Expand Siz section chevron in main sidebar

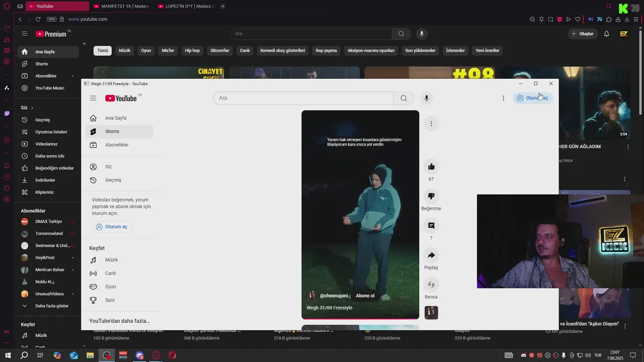tap(32, 108)
